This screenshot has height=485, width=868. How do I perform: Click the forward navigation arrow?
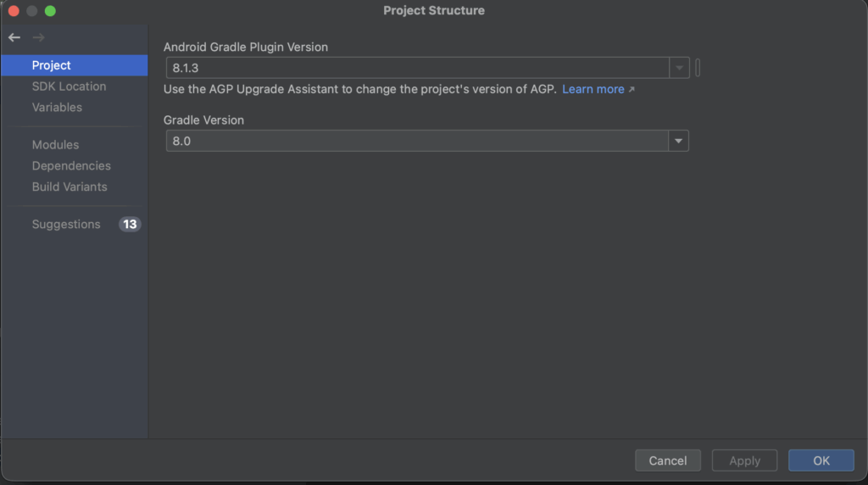[x=38, y=37]
